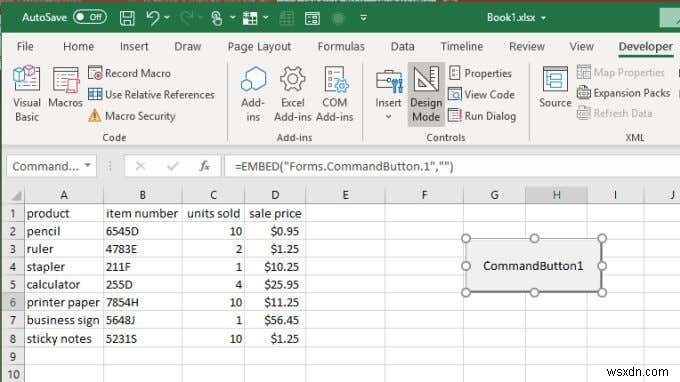Save the workbook with the disk icon
Screen dimensions: 680x382
pyautogui.click(x=127, y=18)
